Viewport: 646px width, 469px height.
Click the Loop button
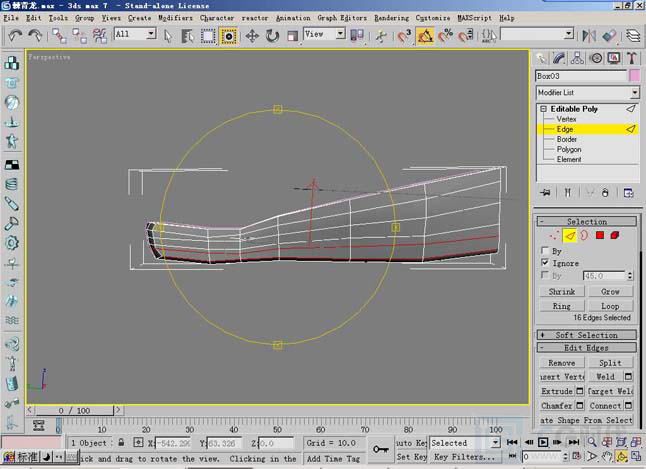point(610,306)
